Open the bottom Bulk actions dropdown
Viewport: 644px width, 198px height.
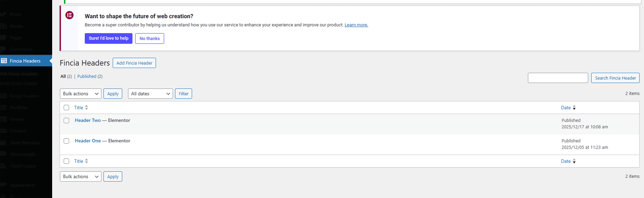(81, 177)
